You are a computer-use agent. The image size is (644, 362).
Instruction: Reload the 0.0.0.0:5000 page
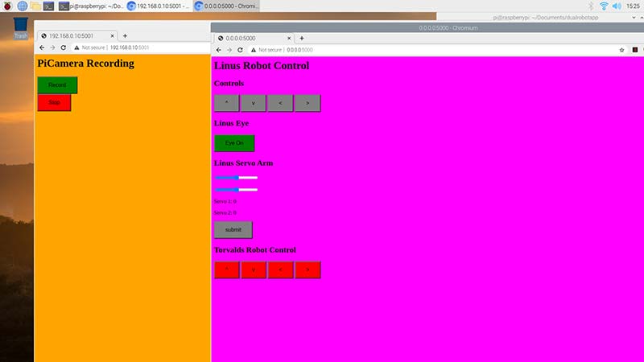tap(240, 50)
